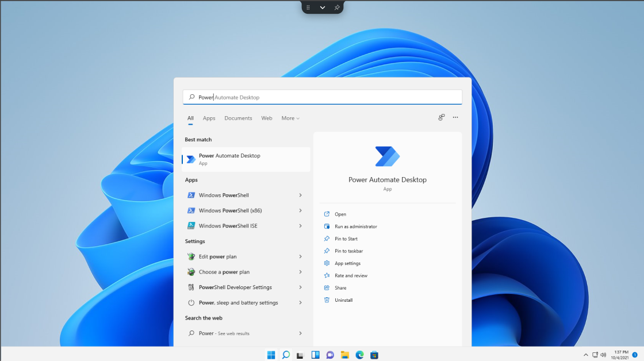The image size is (644, 361).
Task: Switch to the Apps filter tab
Action: click(209, 118)
